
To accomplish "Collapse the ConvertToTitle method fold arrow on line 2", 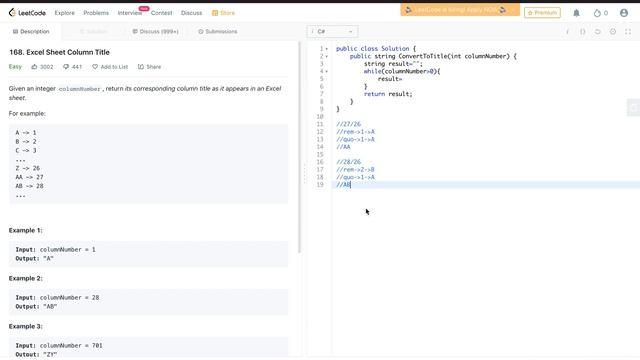I will [327, 56].
